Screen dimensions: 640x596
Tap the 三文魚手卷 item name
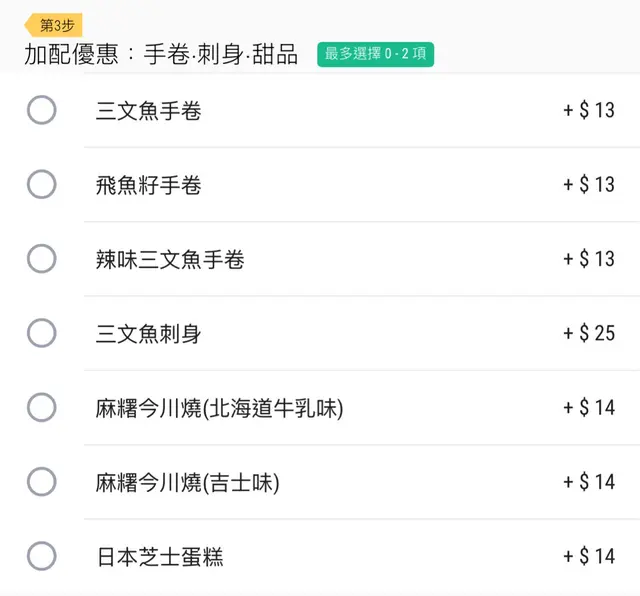(149, 111)
